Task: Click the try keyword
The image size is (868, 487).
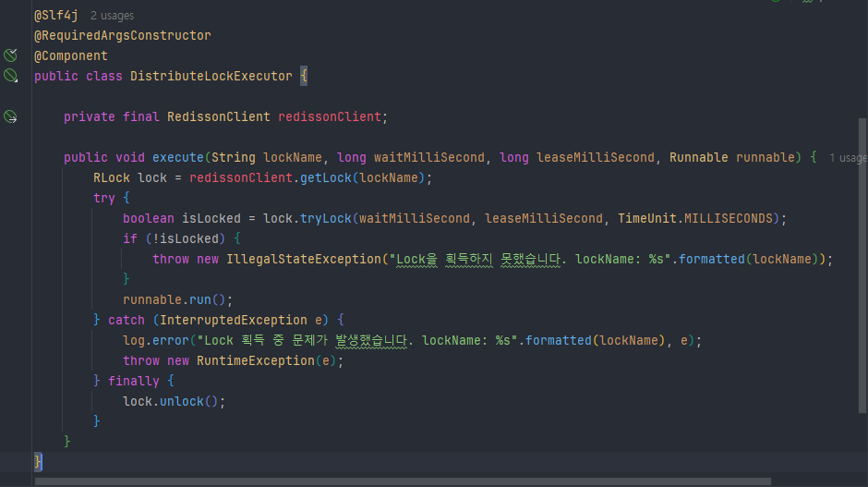Action: tap(104, 199)
